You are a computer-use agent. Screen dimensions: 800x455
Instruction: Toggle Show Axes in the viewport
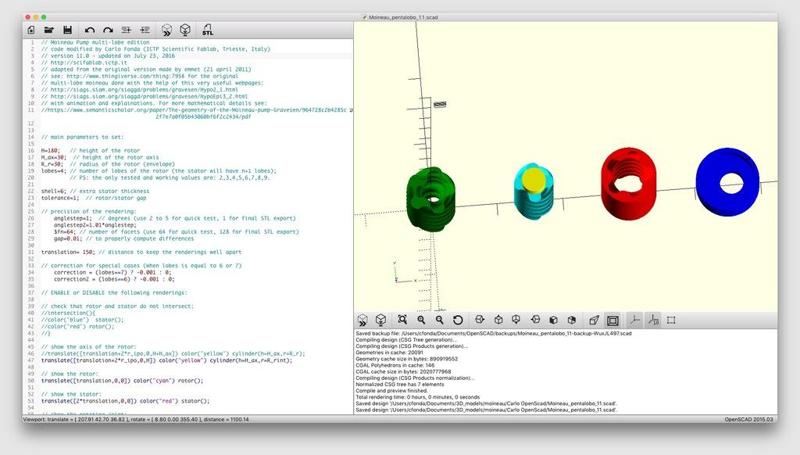pyautogui.click(x=635, y=320)
